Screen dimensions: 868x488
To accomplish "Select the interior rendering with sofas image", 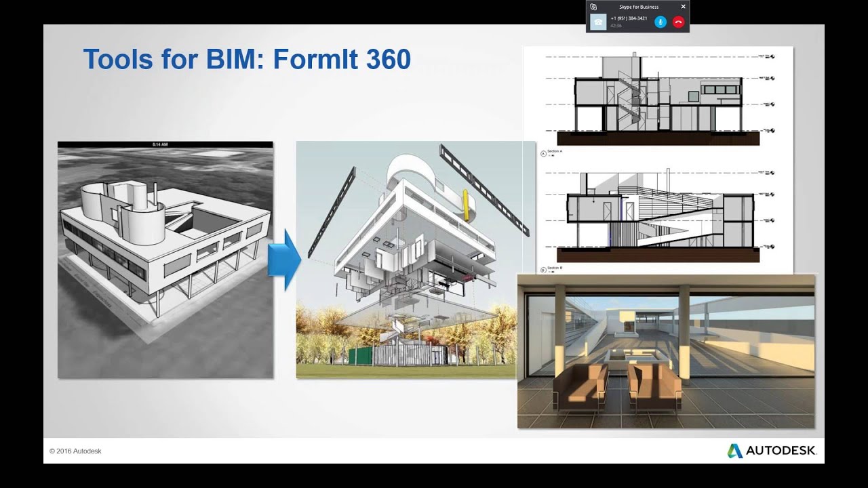I will (666, 351).
